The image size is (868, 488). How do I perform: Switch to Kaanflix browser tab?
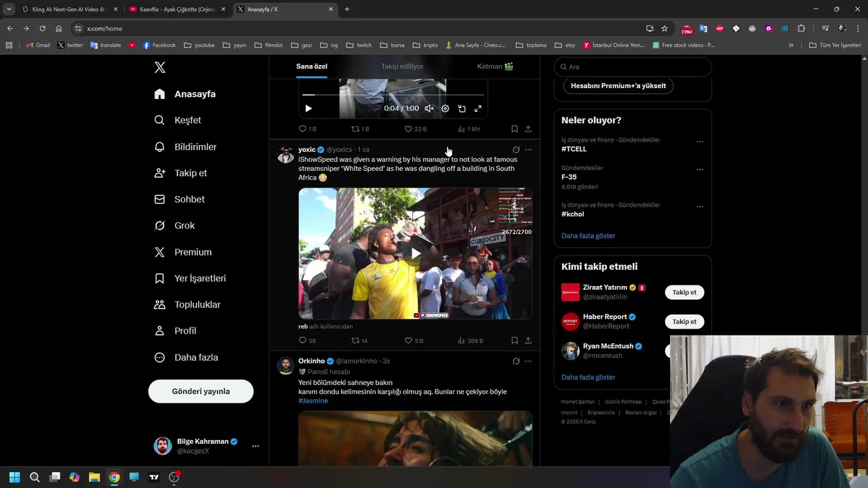178,9
